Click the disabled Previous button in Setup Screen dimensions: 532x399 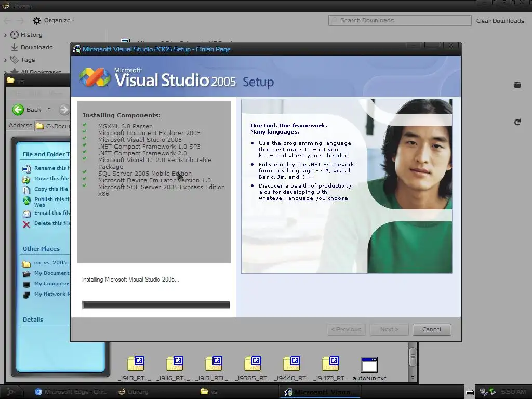pyautogui.click(x=346, y=329)
